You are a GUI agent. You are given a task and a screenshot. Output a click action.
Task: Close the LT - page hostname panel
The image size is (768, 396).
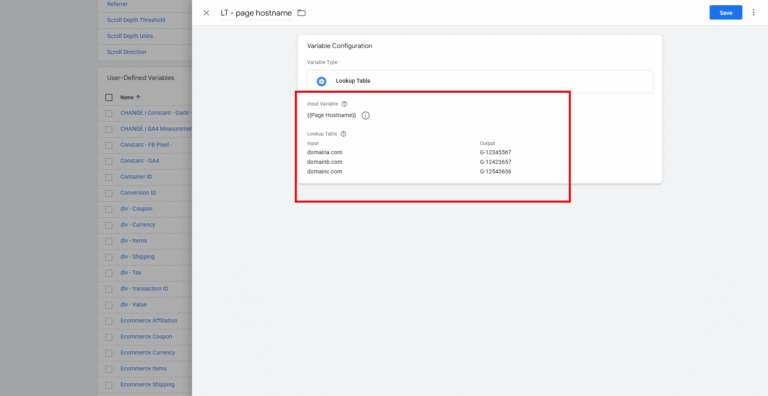click(206, 13)
